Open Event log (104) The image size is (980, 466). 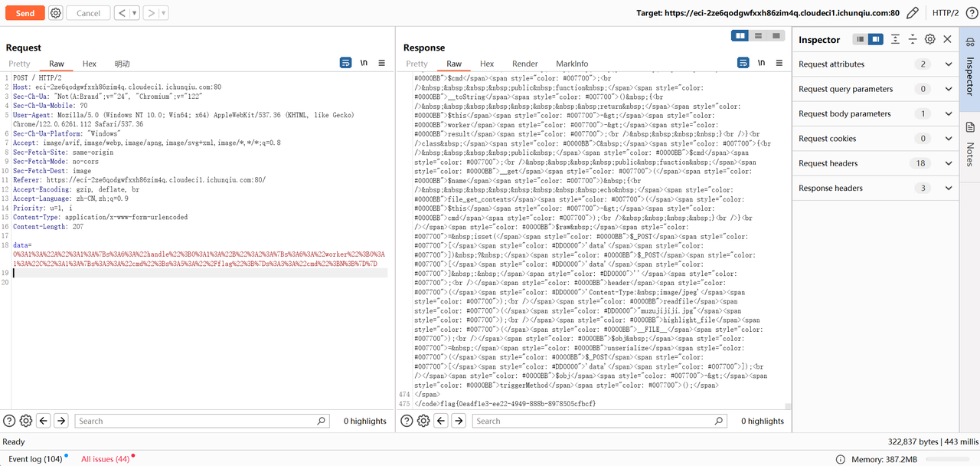[36, 459]
